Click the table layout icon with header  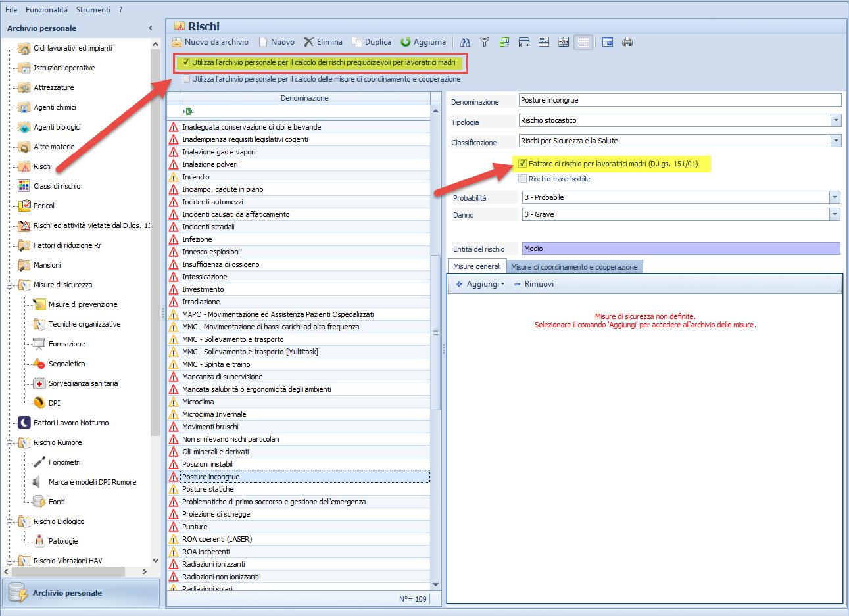coord(544,42)
